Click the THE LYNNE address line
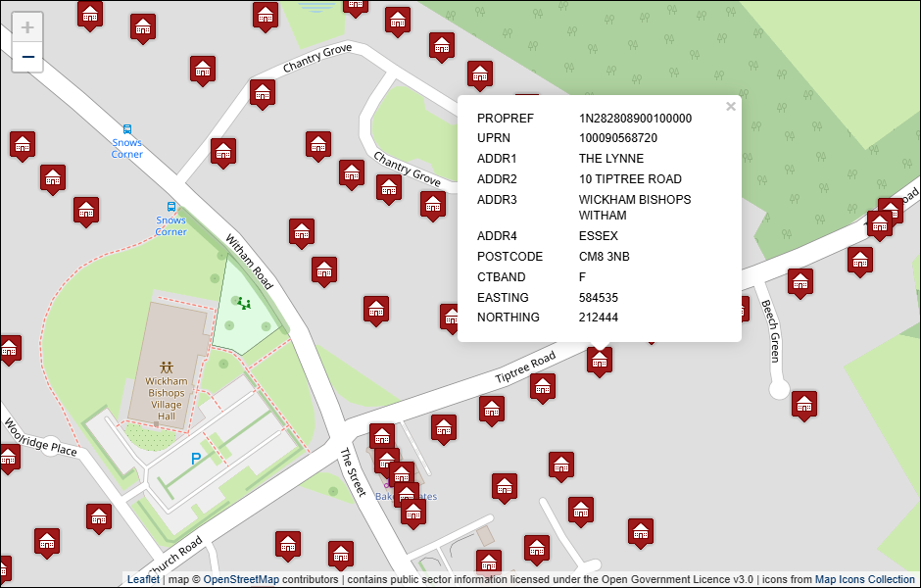Viewport: 921px width, 588px height. [x=611, y=159]
